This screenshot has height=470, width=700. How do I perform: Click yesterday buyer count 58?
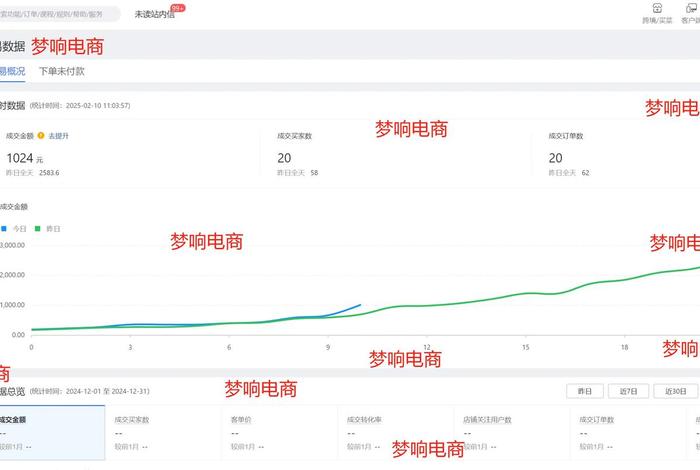314,173
